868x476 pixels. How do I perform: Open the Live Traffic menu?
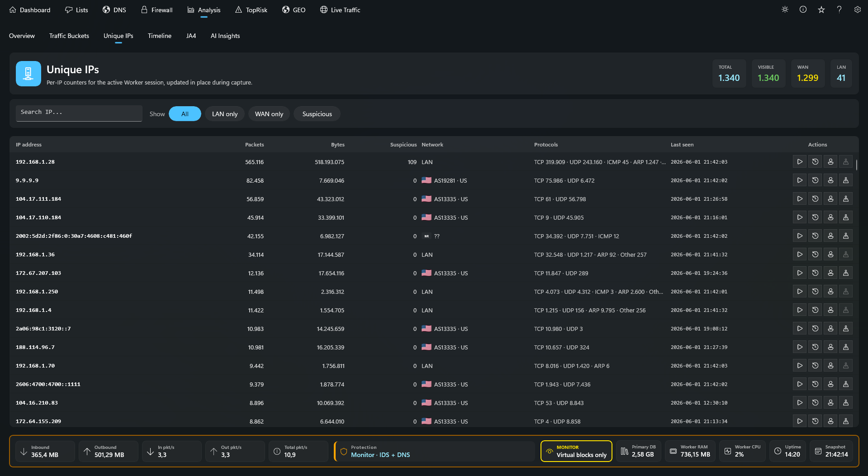click(x=340, y=10)
